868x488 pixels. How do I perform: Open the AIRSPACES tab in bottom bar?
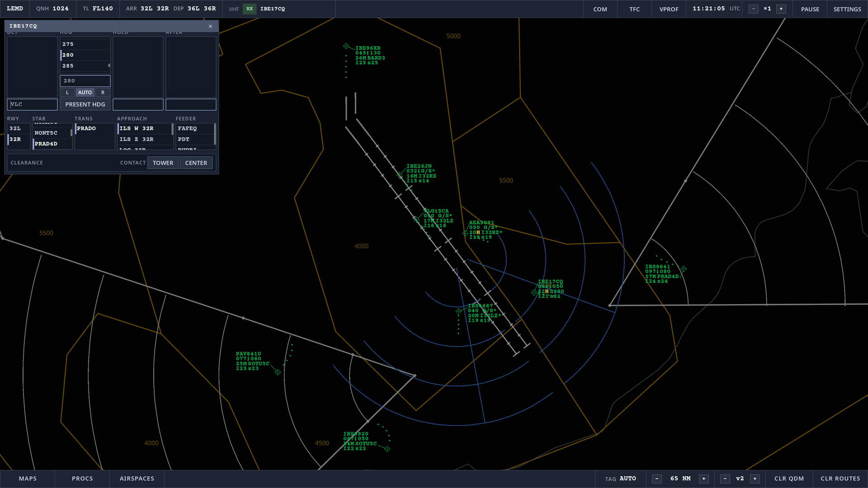pos(137,479)
